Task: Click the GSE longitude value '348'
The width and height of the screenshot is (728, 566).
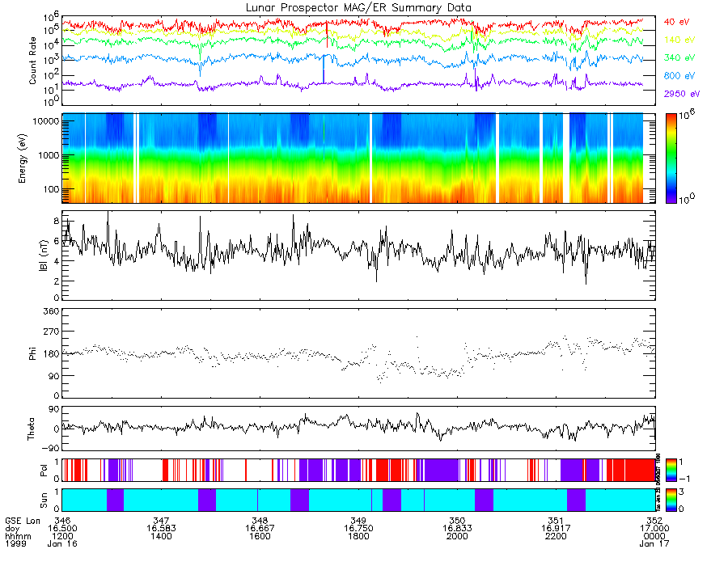Action: tap(260, 521)
